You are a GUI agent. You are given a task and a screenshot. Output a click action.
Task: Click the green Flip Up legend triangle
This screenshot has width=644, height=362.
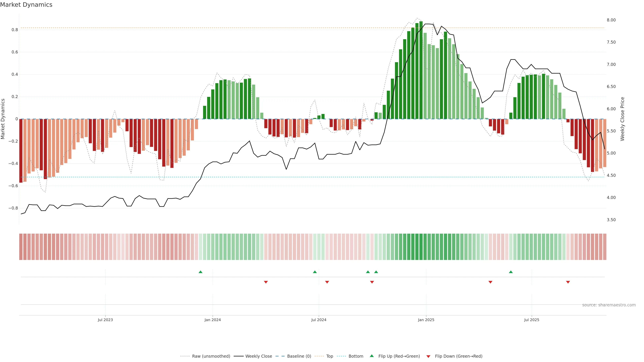point(372,356)
